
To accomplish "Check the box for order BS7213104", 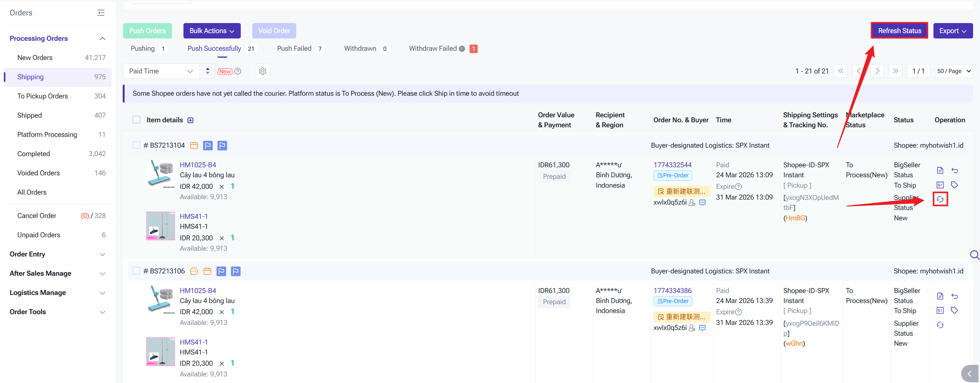I will pos(137,145).
